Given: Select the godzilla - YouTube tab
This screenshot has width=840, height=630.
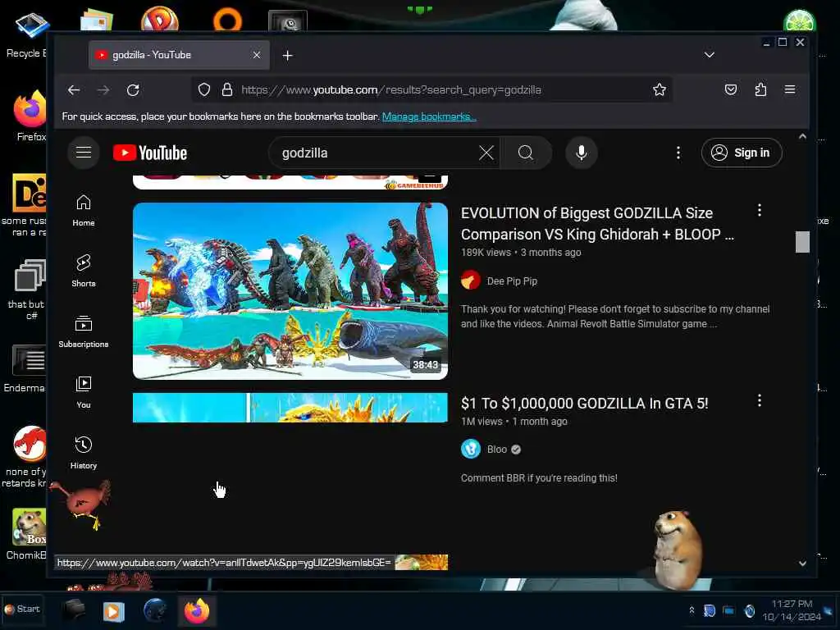Looking at the screenshot, I should pos(179,55).
